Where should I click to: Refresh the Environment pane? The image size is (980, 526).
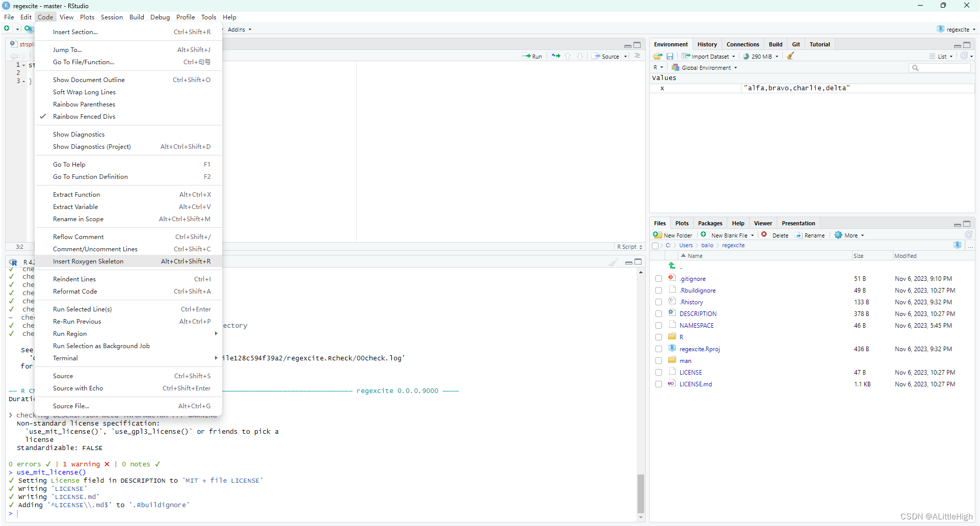click(964, 56)
